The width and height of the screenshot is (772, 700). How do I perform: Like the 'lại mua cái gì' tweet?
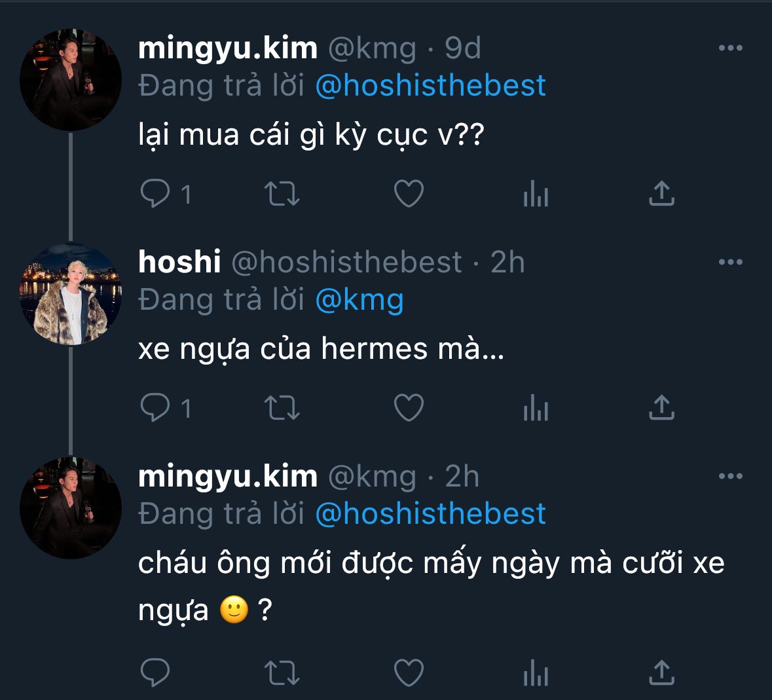pyautogui.click(x=409, y=194)
